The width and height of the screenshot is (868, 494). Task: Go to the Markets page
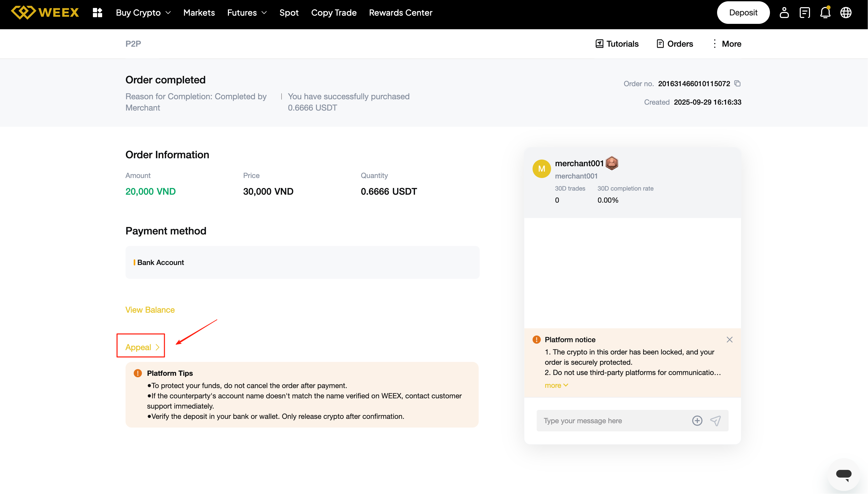[199, 13]
